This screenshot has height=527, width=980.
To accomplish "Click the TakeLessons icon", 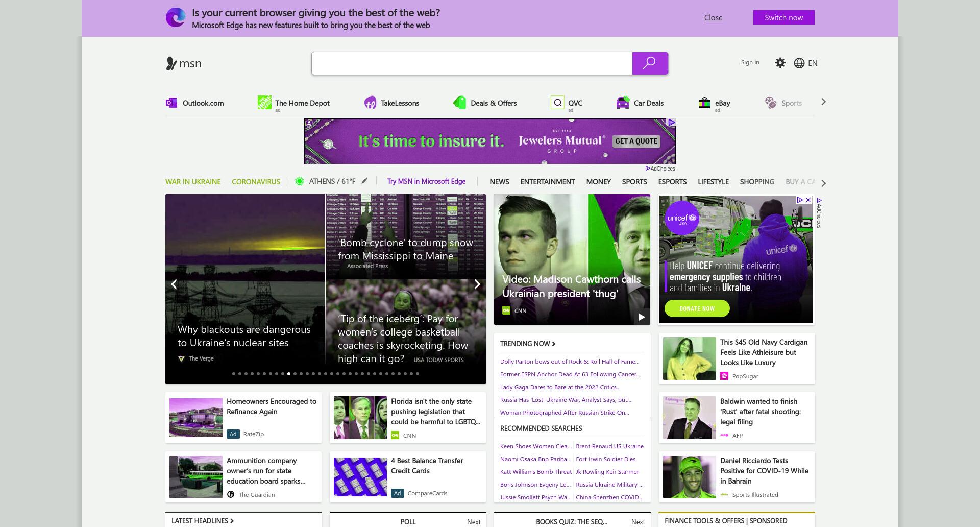I will 370,103.
